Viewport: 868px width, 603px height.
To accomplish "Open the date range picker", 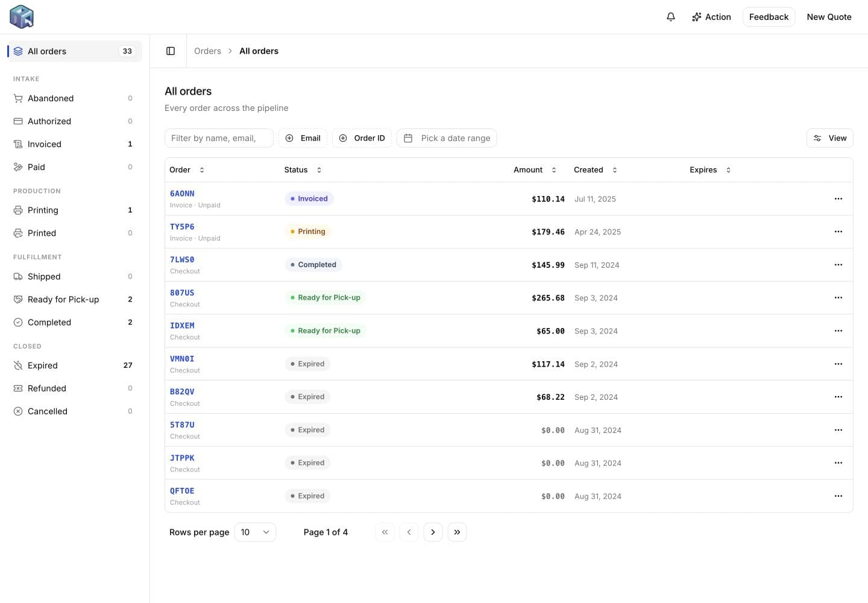I will (x=447, y=138).
